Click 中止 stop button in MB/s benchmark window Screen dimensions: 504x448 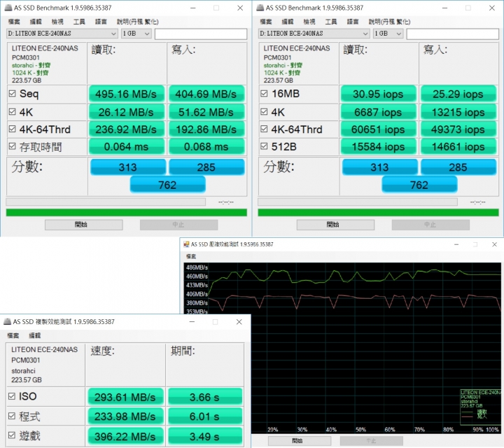point(178,225)
